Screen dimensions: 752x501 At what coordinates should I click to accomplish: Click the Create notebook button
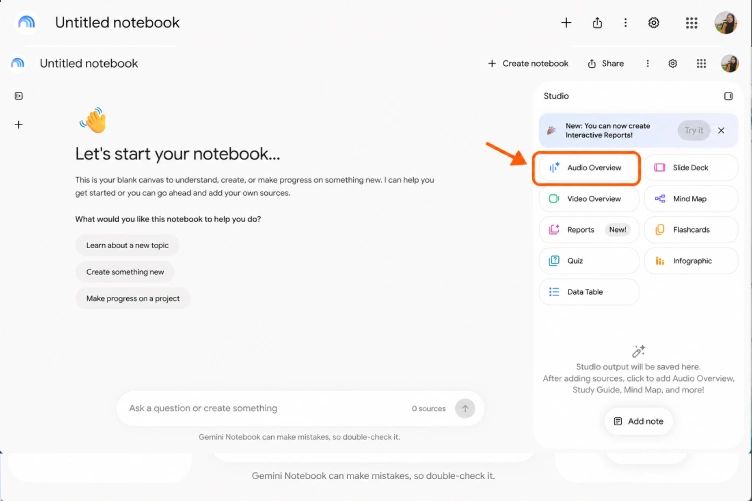point(528,64)
